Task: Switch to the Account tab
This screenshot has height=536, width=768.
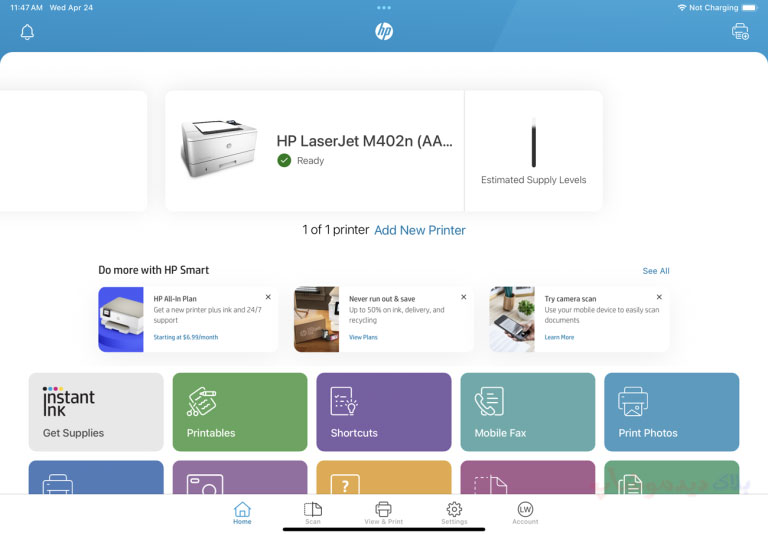Action: [x=525, y=513]
